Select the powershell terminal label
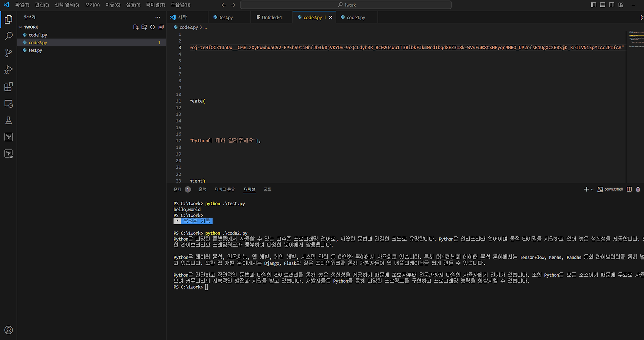 (x=610, y=189)
